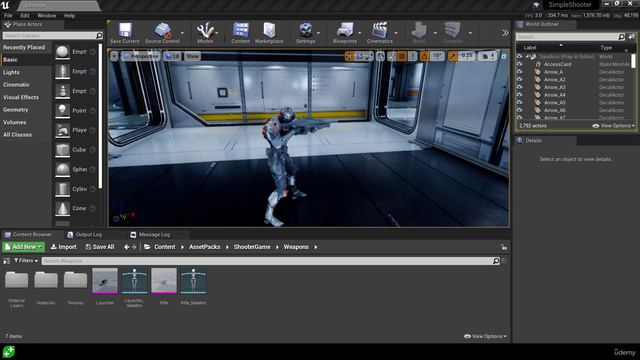Image resolution: width=640 pixels, height=360 pixels.
Task: Select the Launcher asset thumbnail
Action: 105,281
